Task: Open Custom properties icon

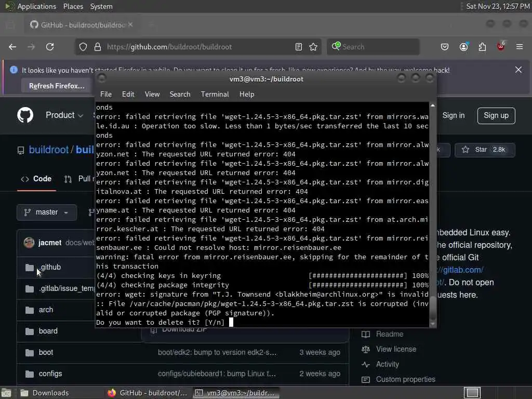Action: pyautogui.click(x=366, y=379)
